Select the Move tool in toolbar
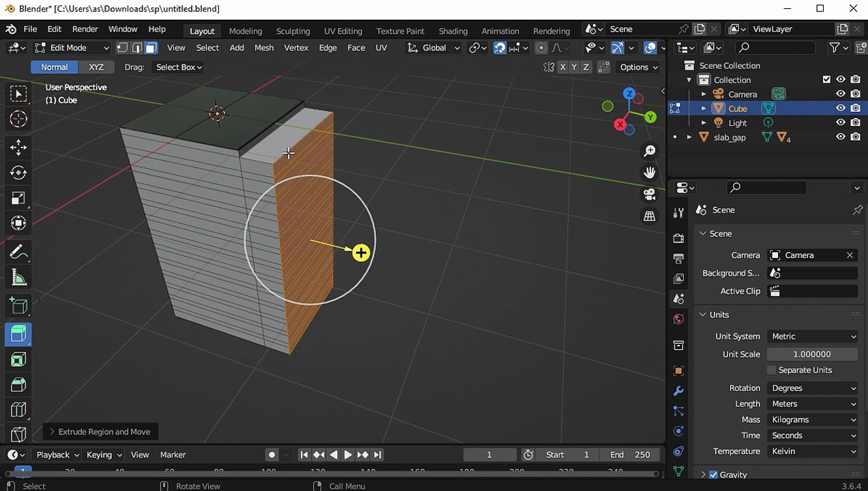This screenshot has height=491, width=868. point(18,147)
